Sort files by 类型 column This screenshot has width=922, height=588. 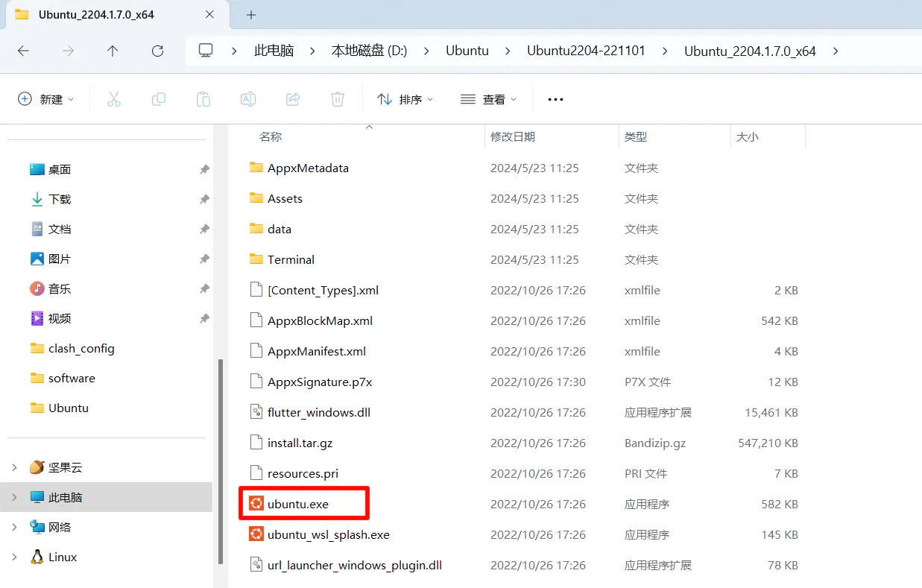[x=636, y=137]
